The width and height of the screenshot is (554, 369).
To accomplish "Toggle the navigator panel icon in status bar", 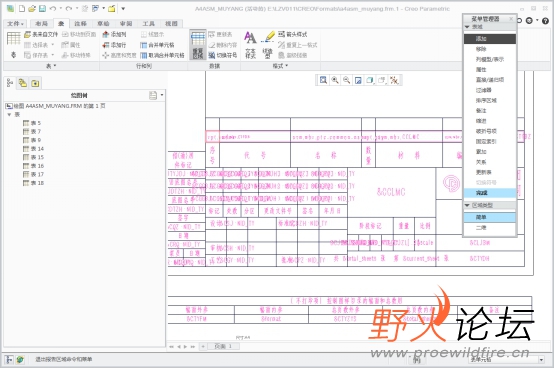I will click(9, 359).
